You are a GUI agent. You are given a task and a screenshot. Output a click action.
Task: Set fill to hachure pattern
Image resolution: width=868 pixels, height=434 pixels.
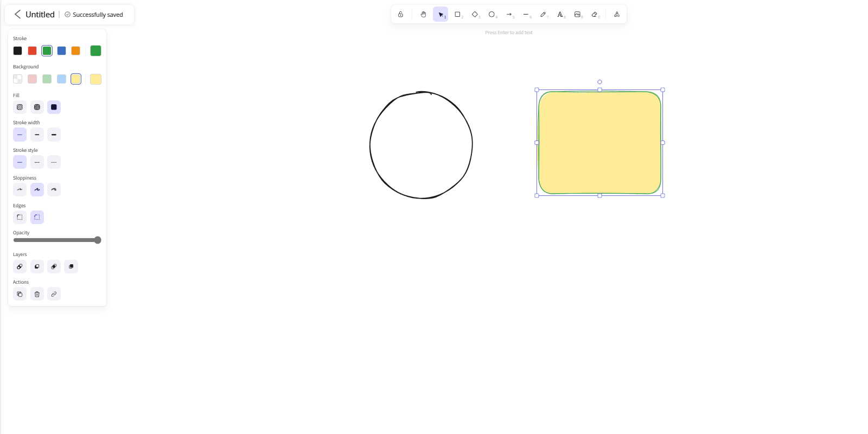(x=20, y=107)
